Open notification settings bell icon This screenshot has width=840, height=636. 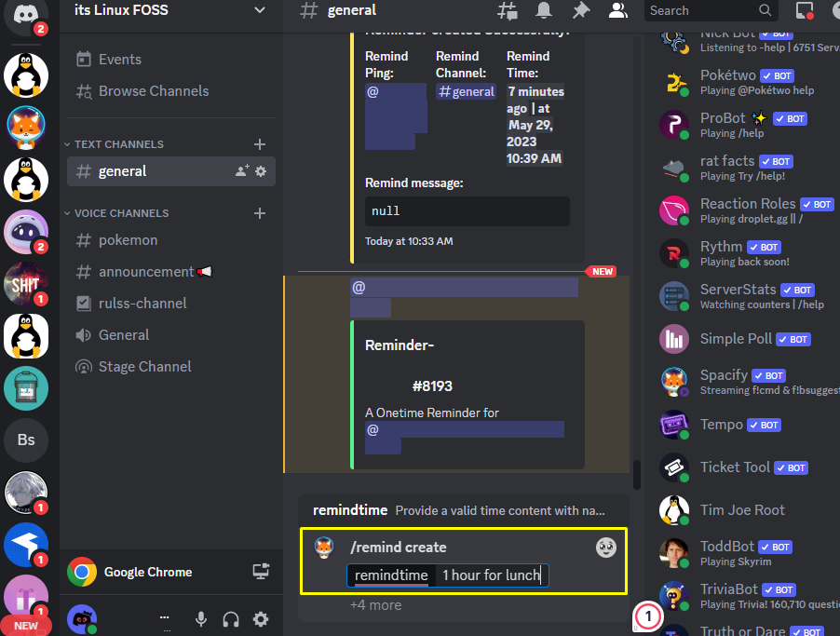coord(544,11)
